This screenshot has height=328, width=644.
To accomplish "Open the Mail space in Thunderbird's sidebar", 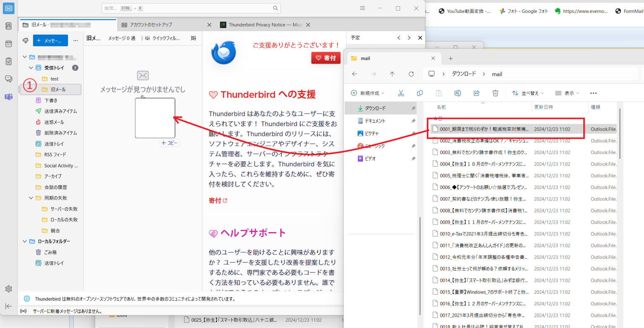I will [8, 8].
